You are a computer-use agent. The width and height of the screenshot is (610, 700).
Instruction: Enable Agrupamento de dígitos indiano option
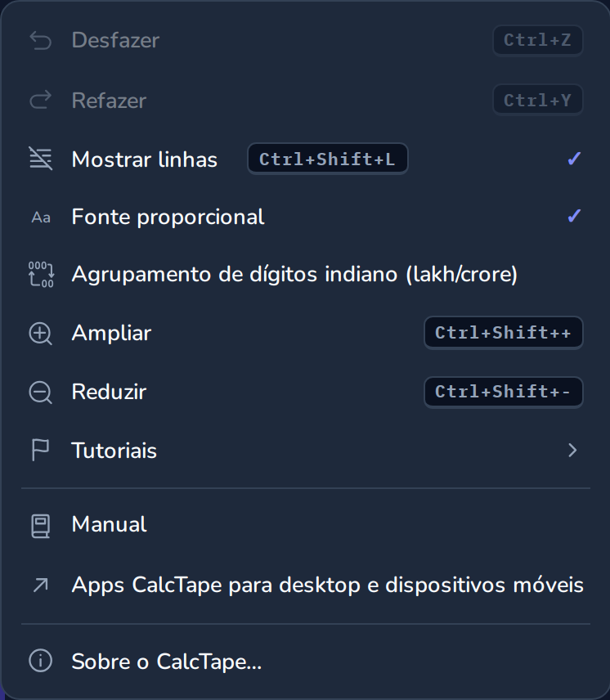tap(305, 275)
